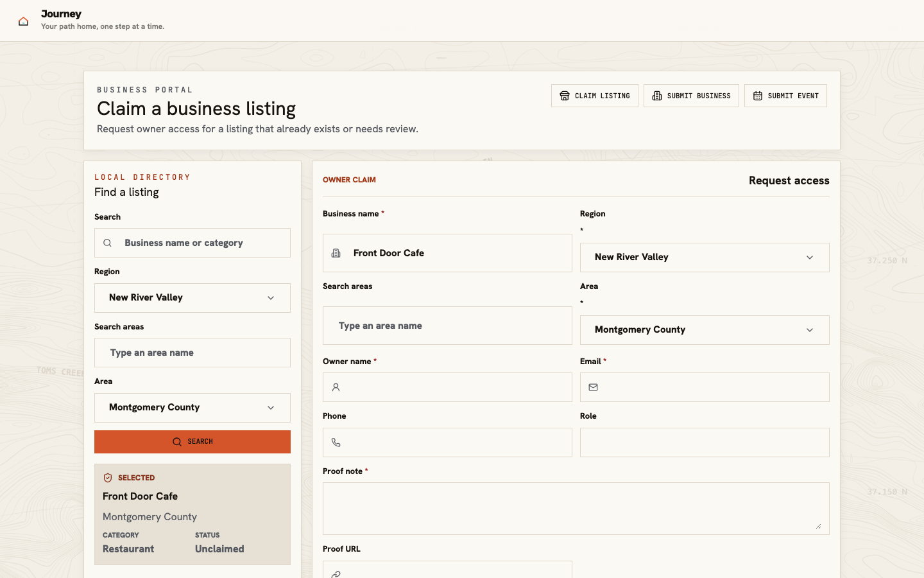Focus Search areas field in left panel
The height and width of the screenshot is (578, 924).
[193, 353]
